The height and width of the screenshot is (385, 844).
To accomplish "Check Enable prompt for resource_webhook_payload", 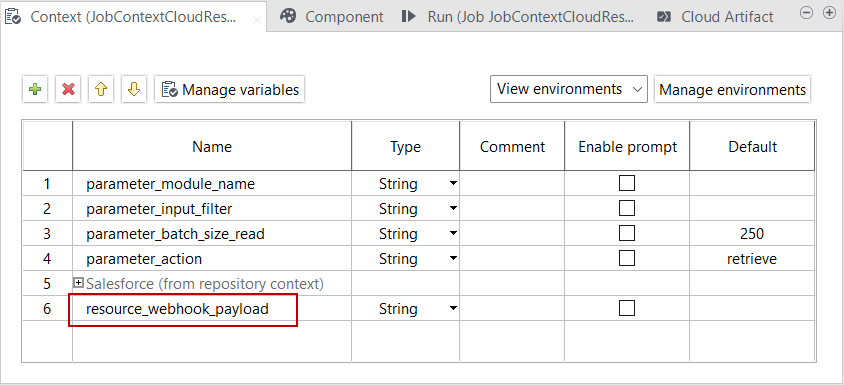I will 627,308.
